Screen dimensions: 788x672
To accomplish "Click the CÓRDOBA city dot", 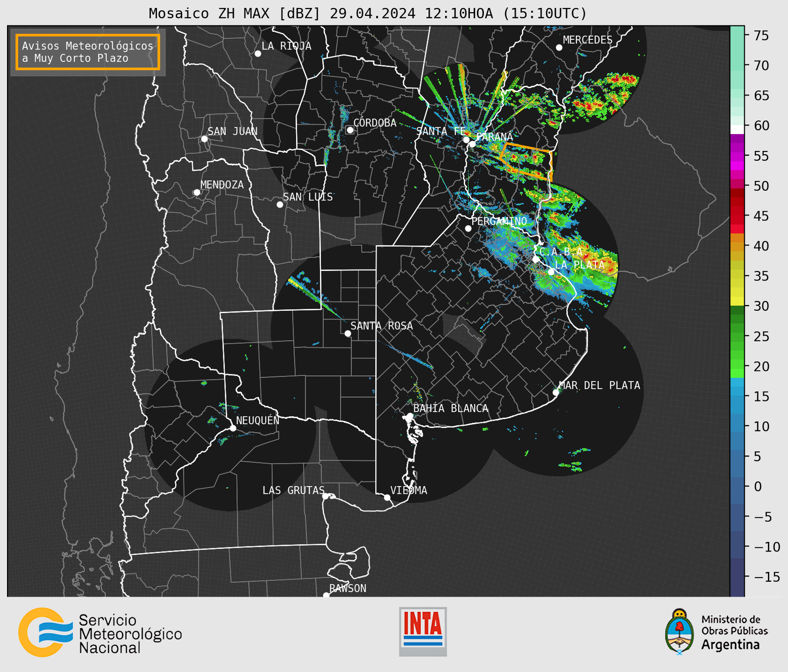I will coord(350,130).
